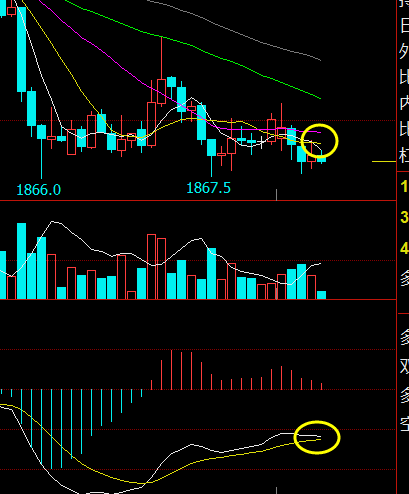
Task: Click the last small cyan volume bar
Action: coord(321,295)
